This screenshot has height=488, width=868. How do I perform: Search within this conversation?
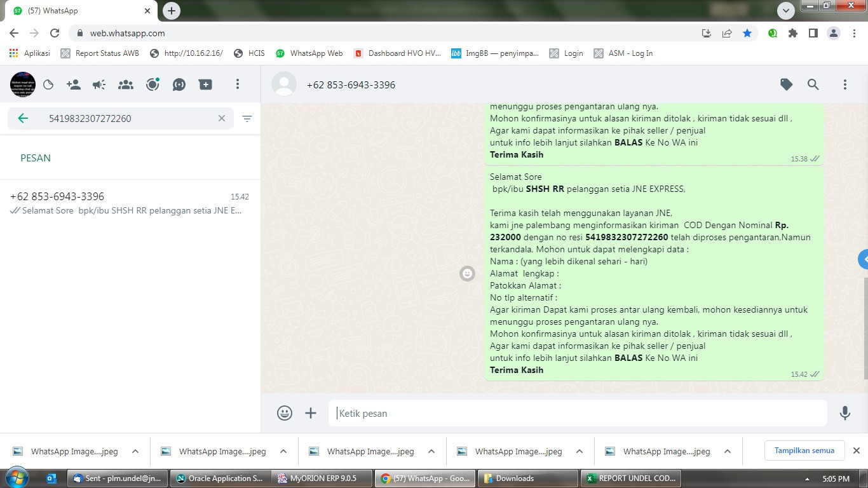813,85
